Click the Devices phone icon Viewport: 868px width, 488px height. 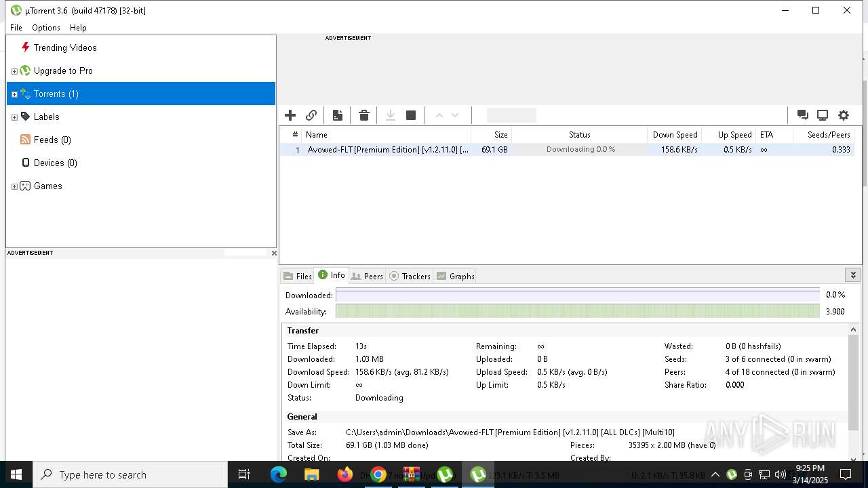(x=26, y=163)
